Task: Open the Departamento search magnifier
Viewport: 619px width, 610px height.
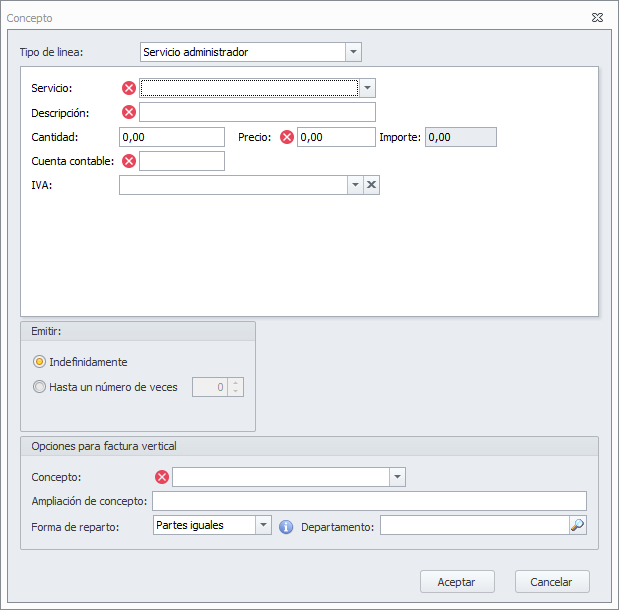Action: [577, 525]
